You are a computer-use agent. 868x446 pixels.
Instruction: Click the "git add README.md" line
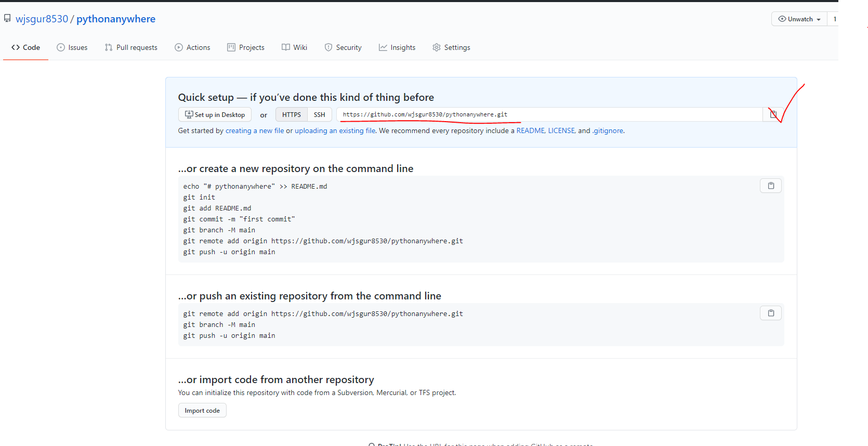click(217, 208)
